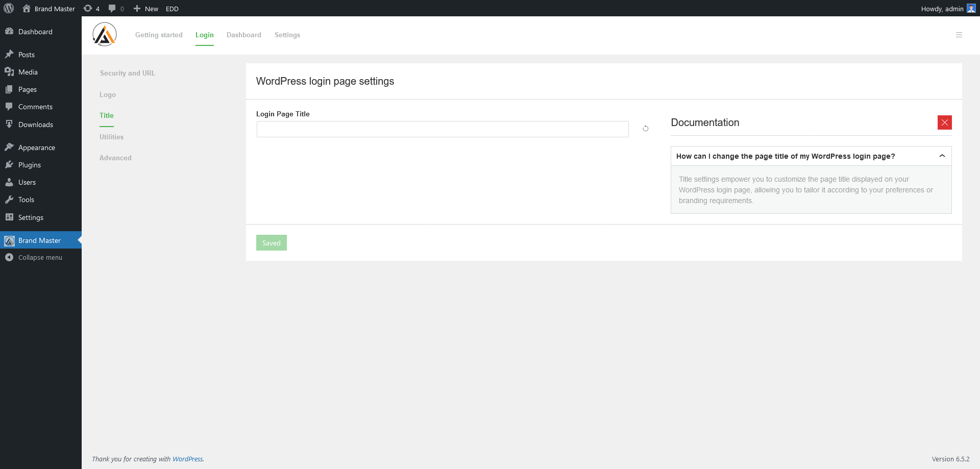Click the update counter icon in admin bar
The width and height of the screenshot is (980, 469).
[87, 8]
